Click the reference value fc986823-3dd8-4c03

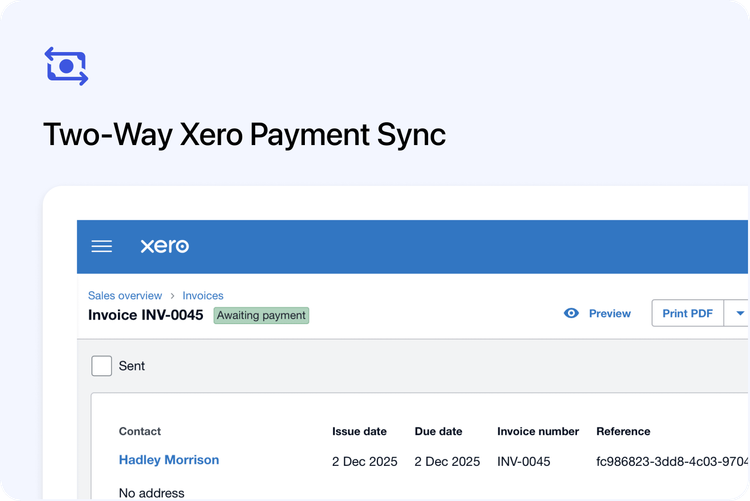click(672, 461)
